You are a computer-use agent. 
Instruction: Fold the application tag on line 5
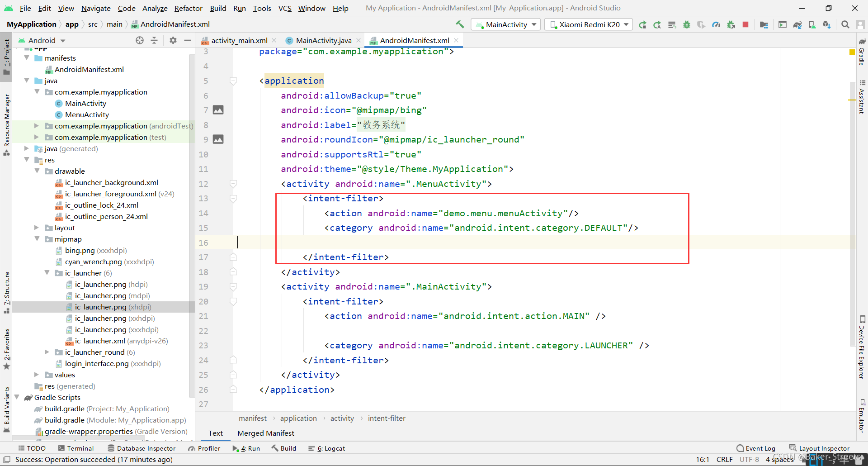click(233, 81)
